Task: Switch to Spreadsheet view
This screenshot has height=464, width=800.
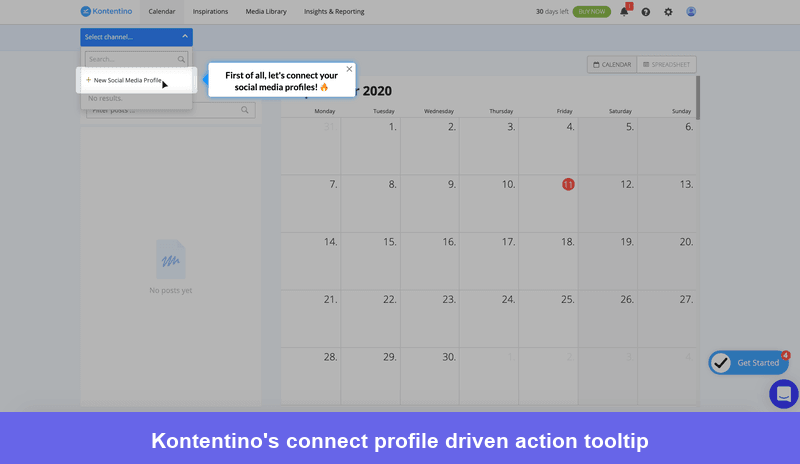Action: (x=666, y=65)
